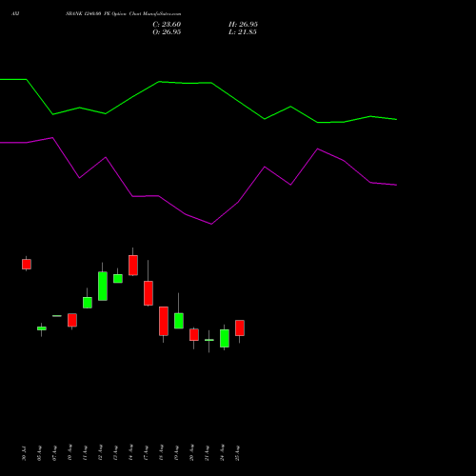Click the red candlestick for 30 Jul
476x476 pixels.
[x=27, y=264]
